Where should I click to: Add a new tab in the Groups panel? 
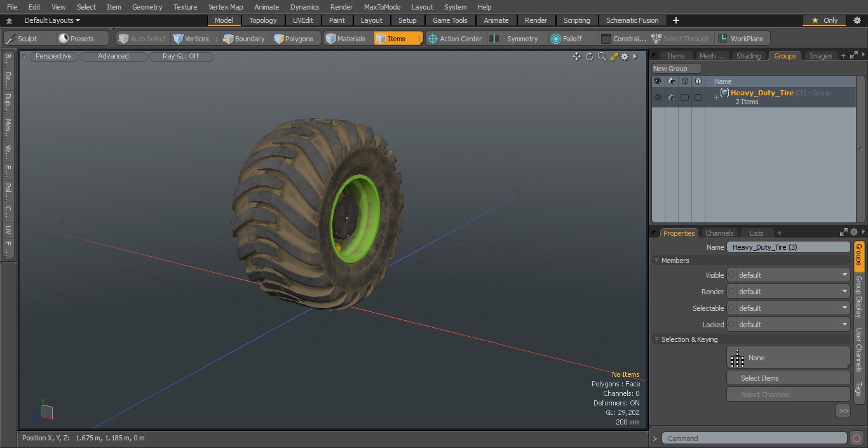click(x=843, y=56)
